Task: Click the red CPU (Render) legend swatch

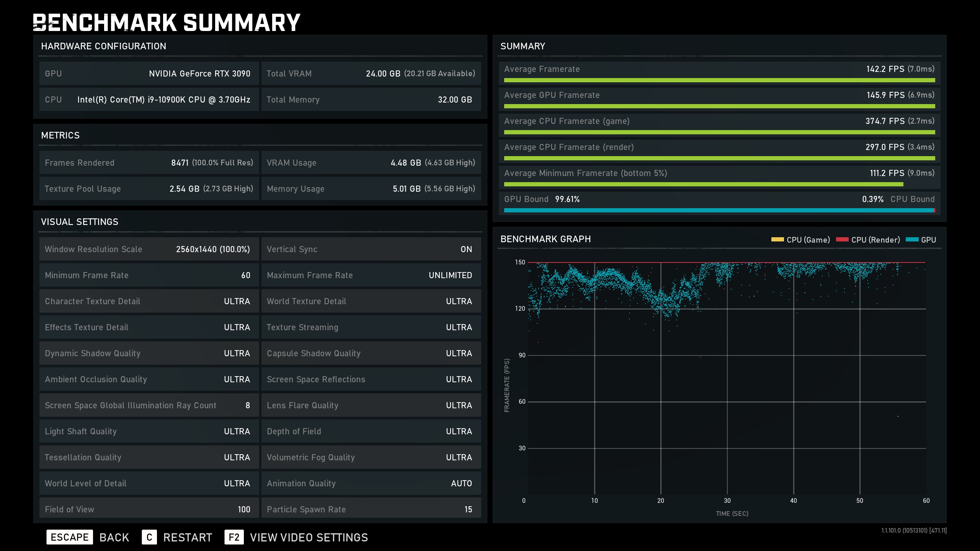Action: tap(842, 240)
